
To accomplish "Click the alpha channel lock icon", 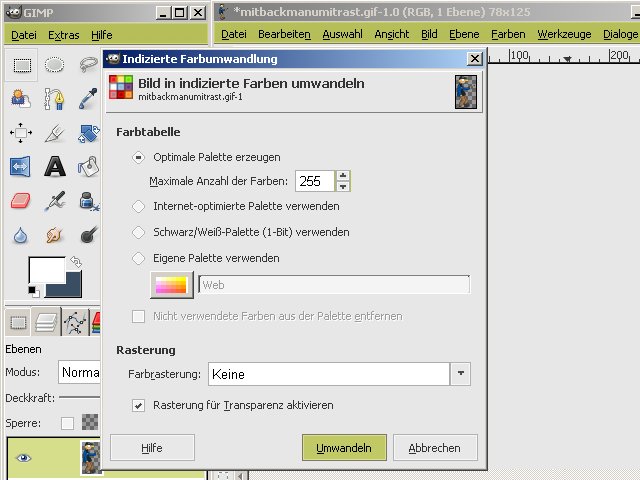I will pyautogui.click(x=90, y=422).
